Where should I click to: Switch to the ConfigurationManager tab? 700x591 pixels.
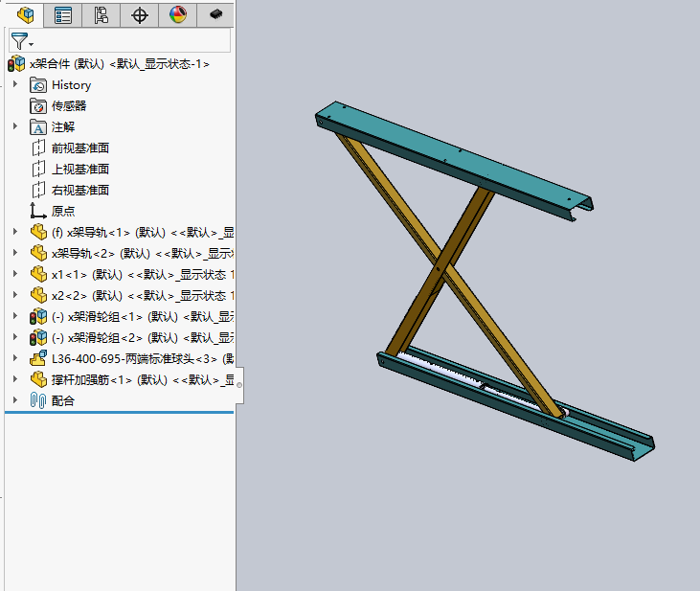(102, 15)
